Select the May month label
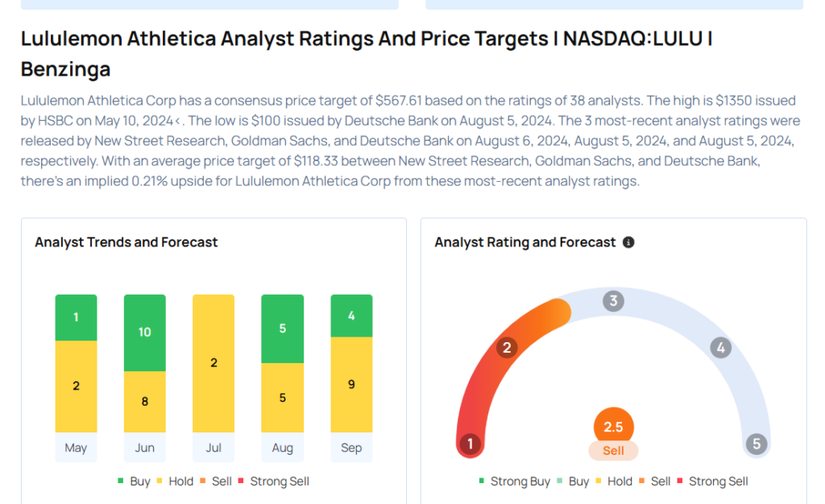 [76, 448]
